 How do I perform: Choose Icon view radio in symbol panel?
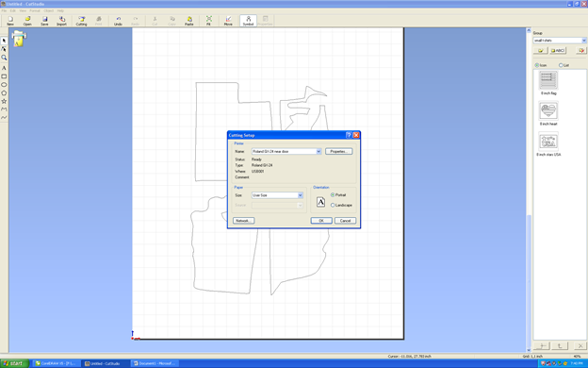536,65
